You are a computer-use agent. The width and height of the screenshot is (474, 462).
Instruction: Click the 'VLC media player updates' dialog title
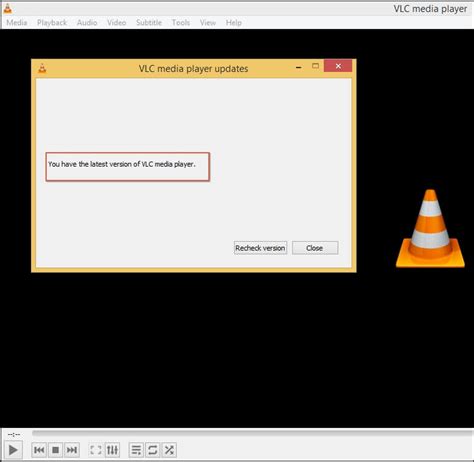(193, 69)
